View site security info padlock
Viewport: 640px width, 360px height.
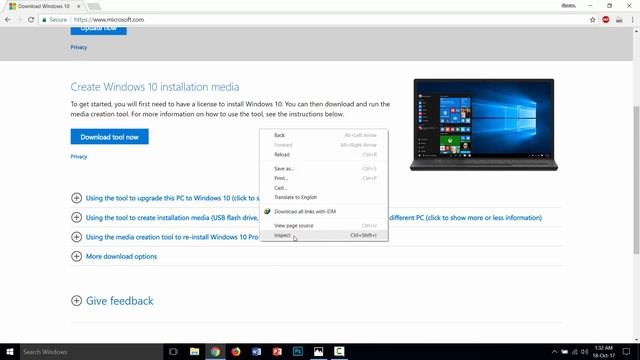[x=44, y=20]
